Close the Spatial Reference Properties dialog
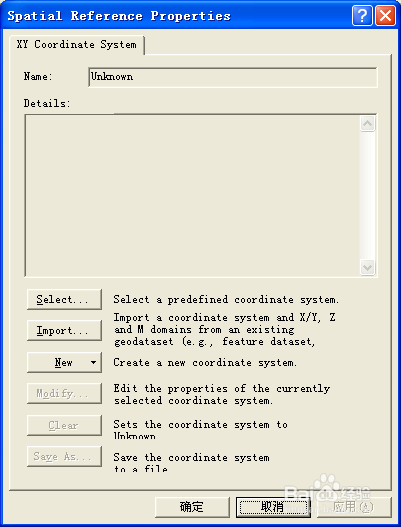The width and height of the screenshot is (401, 527). coord(385,15)
